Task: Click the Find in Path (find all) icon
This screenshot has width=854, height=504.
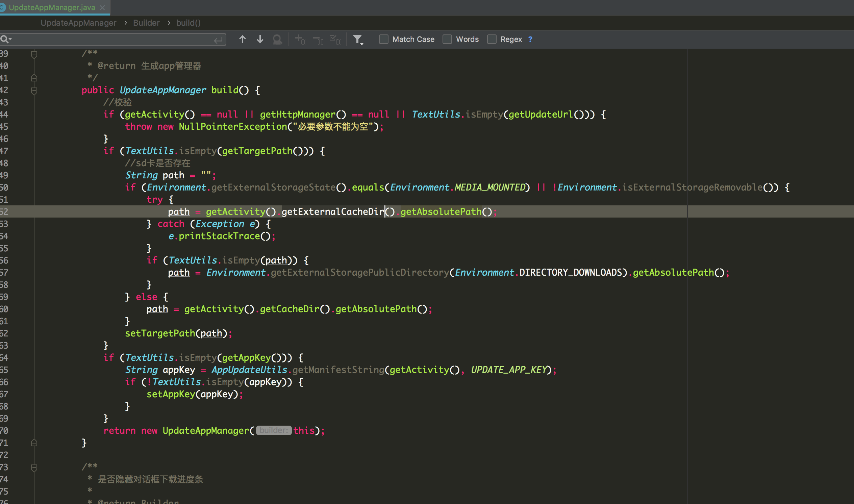Action: pos(277,40)
